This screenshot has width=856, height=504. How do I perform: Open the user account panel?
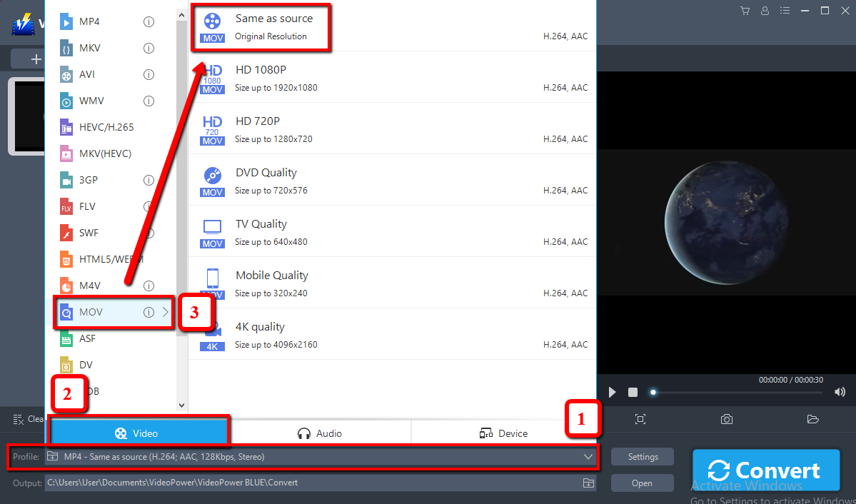765,10
